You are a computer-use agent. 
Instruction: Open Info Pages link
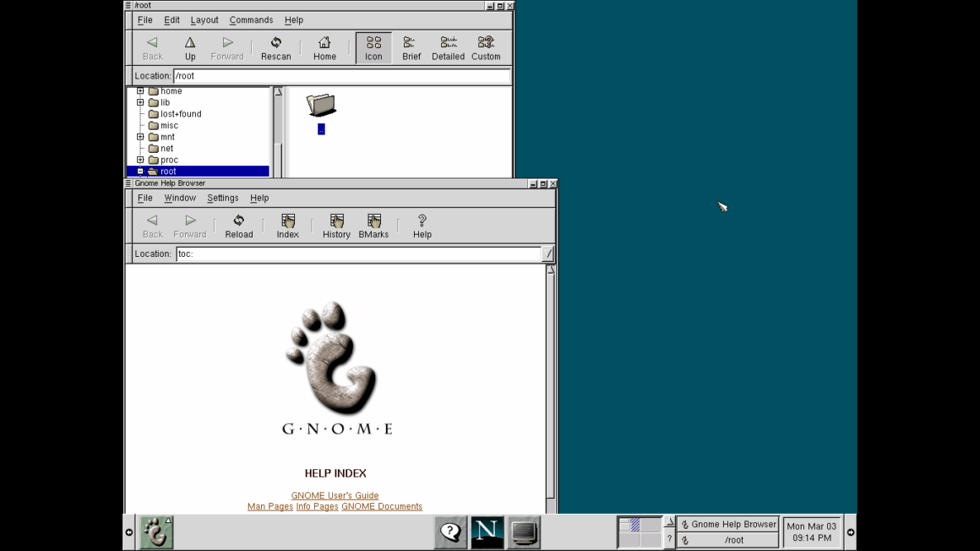click(x=317, y=506)
